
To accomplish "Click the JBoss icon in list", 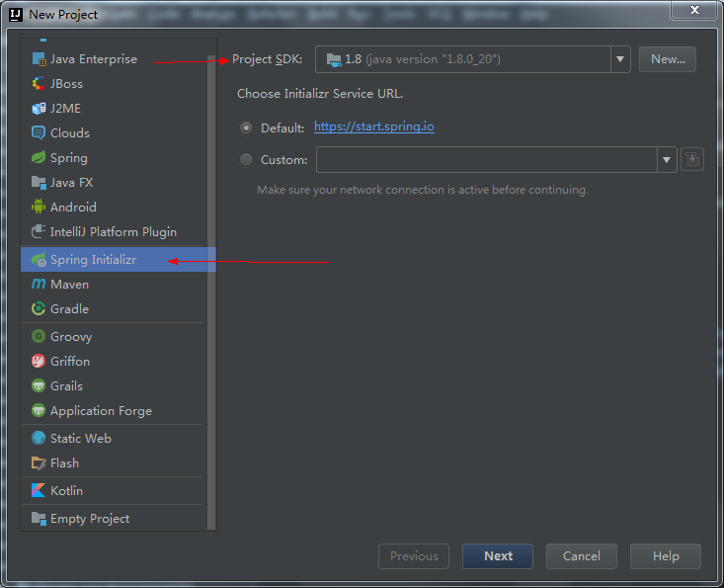I will coord(39,84).
